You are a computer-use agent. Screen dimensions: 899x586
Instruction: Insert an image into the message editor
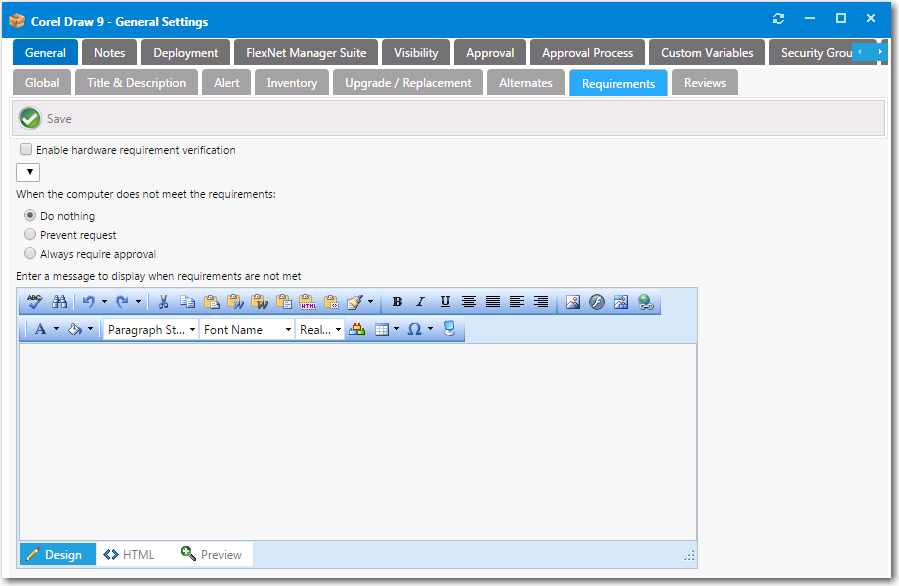click(572, 302)
